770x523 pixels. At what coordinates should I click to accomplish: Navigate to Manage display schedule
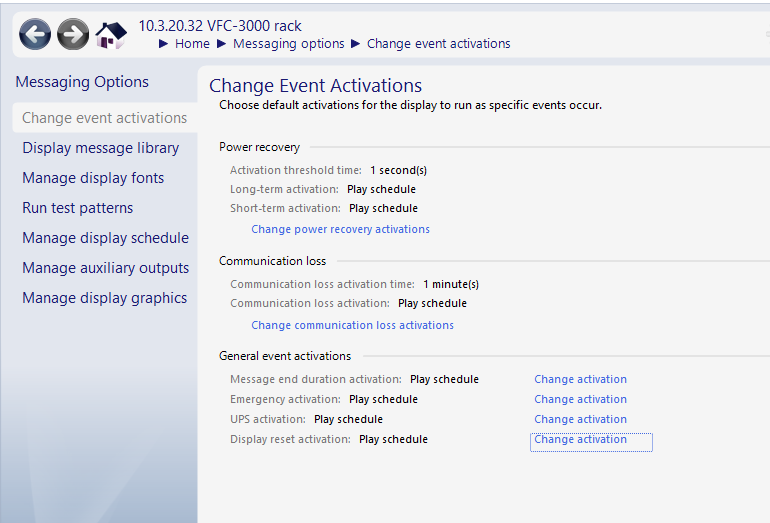coord(105,238)
